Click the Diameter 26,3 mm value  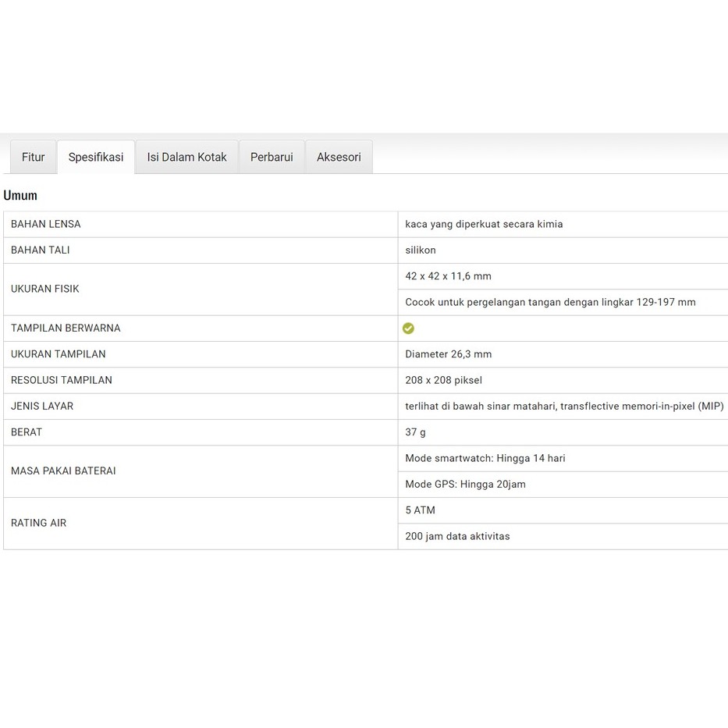pyautogui.click(x=448, y=354)
